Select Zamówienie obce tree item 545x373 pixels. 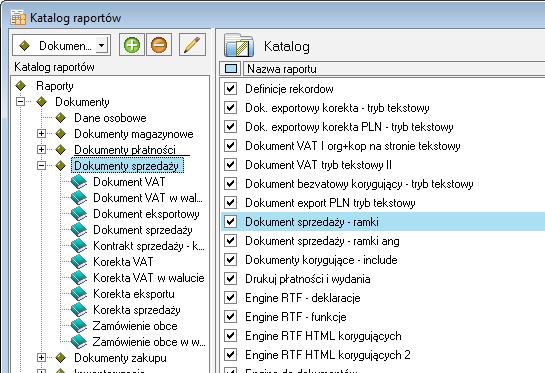click(135, 326)
